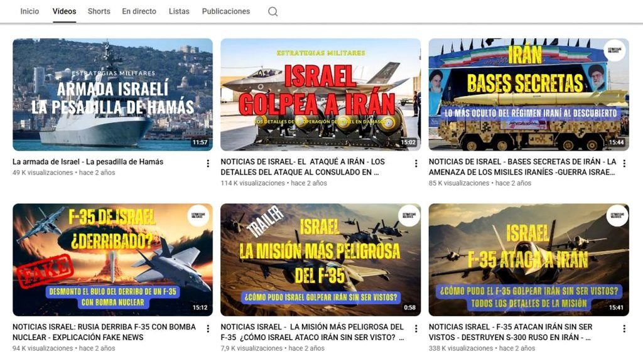Click the 49 K visualizaciones text
Screen dimensions: 643x364
point(43,173)
